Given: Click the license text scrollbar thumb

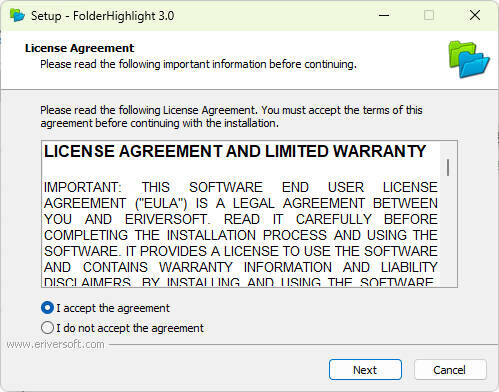Looking at the screenshot, I should pos(448,167).
